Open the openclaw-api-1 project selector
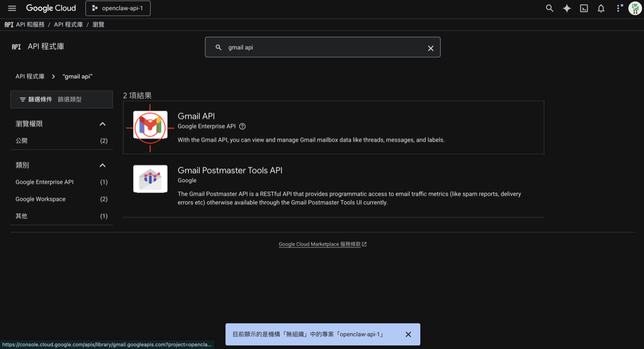644x349 pixels. click(x=118, y=8)
